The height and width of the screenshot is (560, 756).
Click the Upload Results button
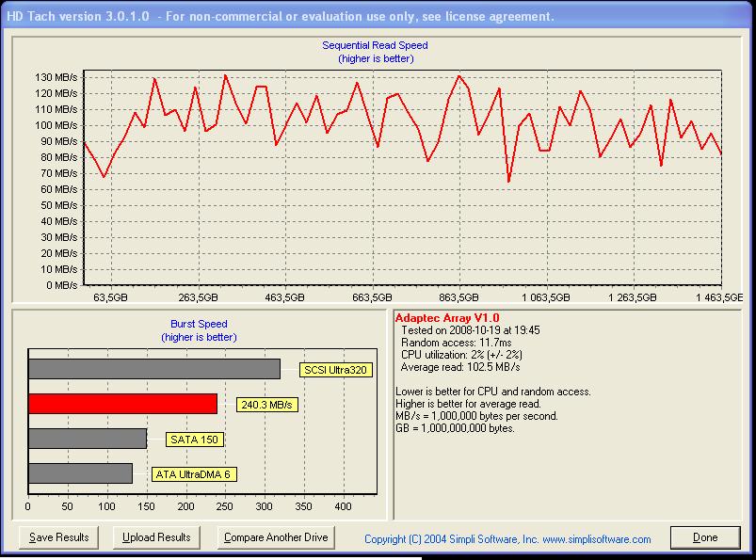[x=156, y=536]
